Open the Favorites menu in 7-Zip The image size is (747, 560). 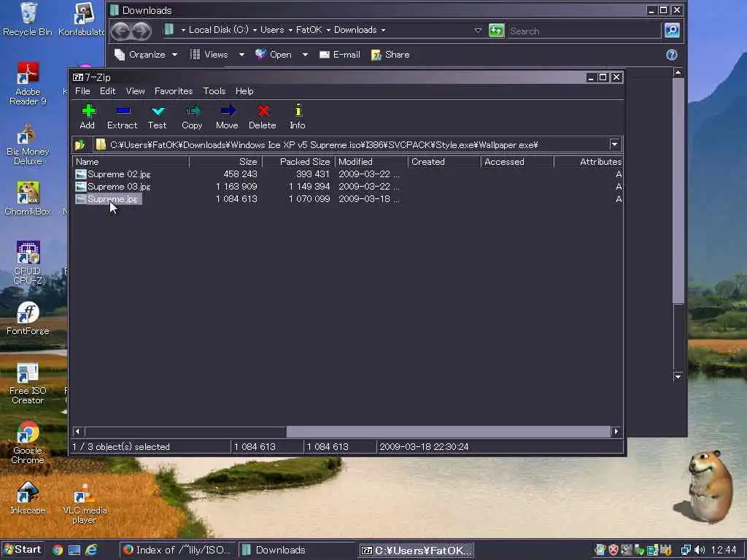(x=174, y=91)
